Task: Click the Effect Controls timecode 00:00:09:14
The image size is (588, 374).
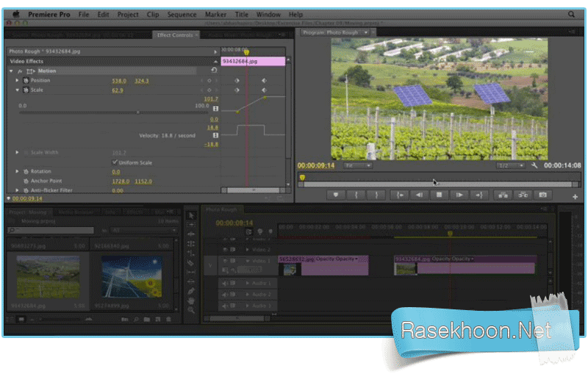Action: point(27,198)
